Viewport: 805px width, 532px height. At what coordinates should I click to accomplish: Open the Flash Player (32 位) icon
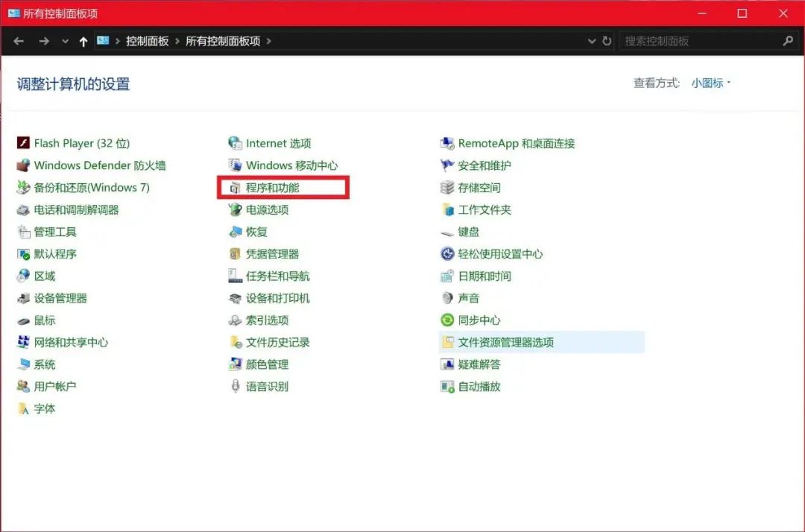(x=23, y=142)
